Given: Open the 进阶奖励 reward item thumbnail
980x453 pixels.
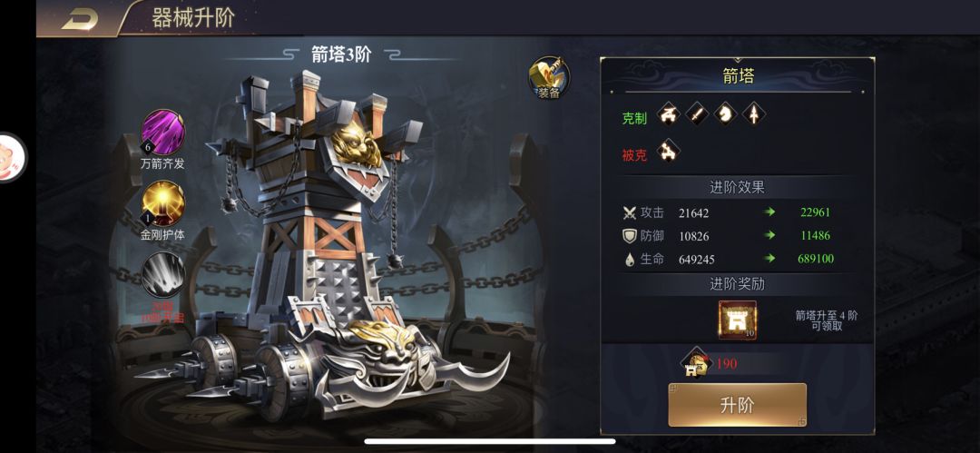Looking at the screenshot, I should pyautogui.click(x=738, y=320).
